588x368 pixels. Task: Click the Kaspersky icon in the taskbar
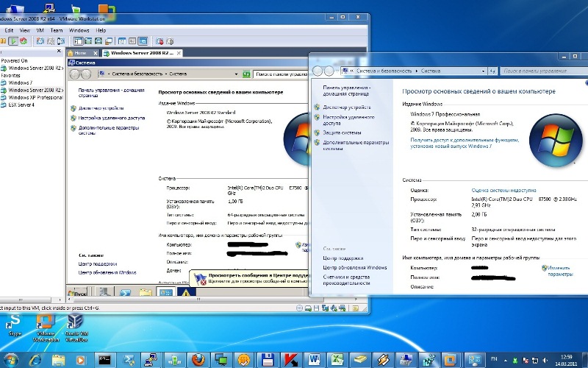click(x=290, y=358)
